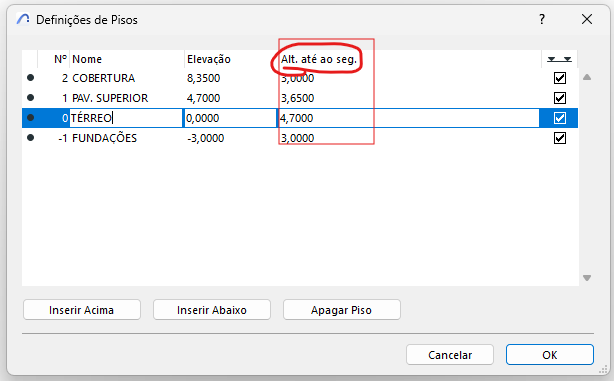Click the Nº column header
The height and width of the screenshot is (381, 614).
coord(60,59)
